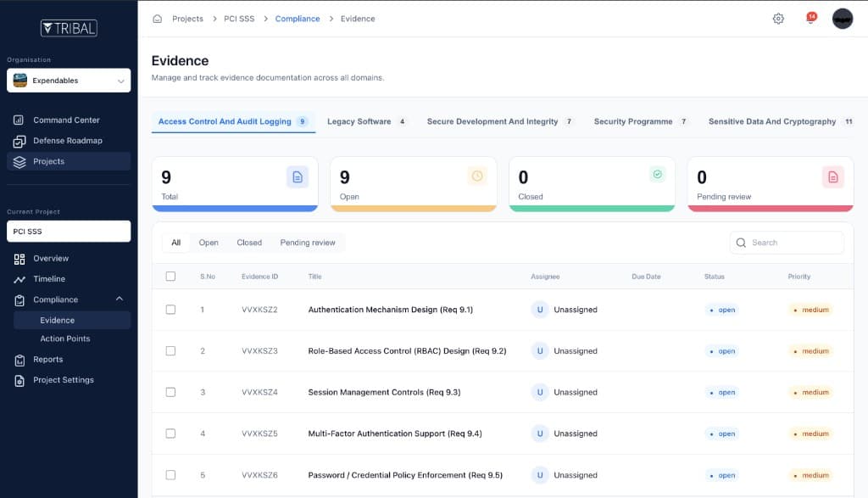Check the Password / Credential Policy row
The image size is (868, 498).
170,475
